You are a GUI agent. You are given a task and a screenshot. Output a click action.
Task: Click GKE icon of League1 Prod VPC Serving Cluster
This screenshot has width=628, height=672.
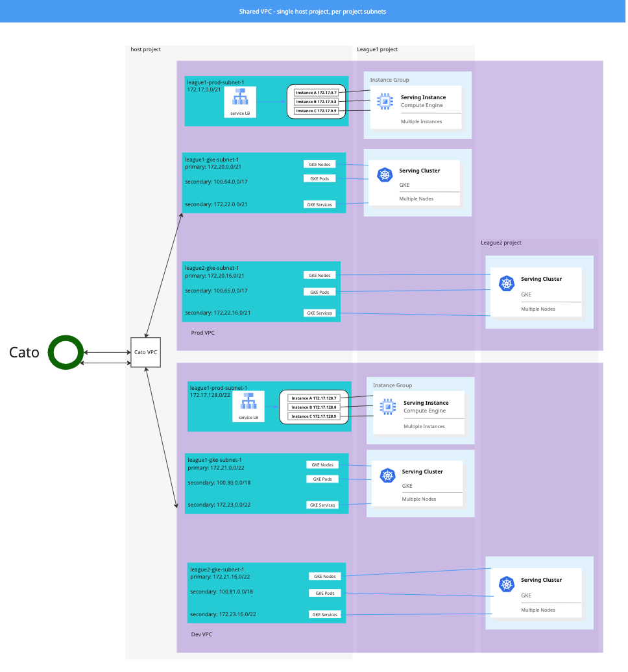pyautogui.click(x=386, y=176)
